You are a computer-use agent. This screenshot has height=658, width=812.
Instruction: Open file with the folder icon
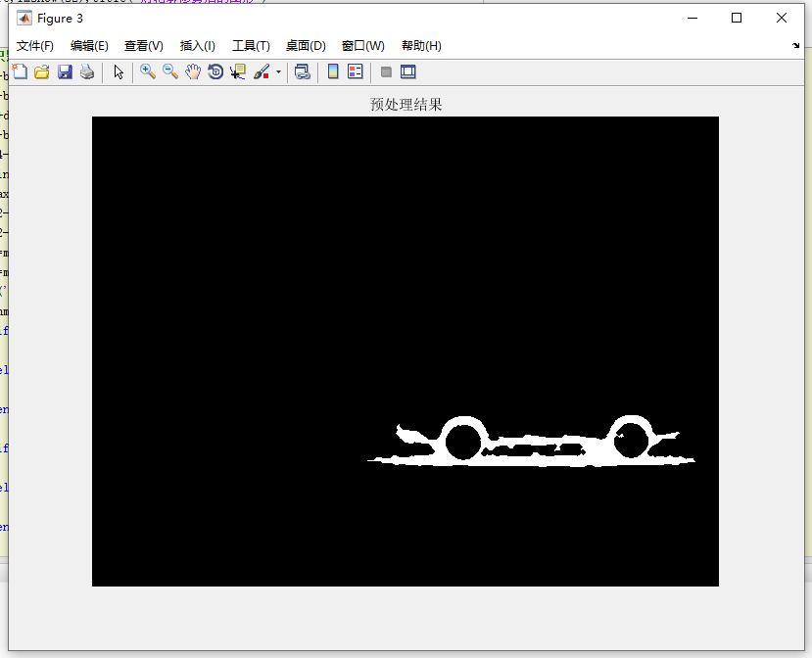42,71
